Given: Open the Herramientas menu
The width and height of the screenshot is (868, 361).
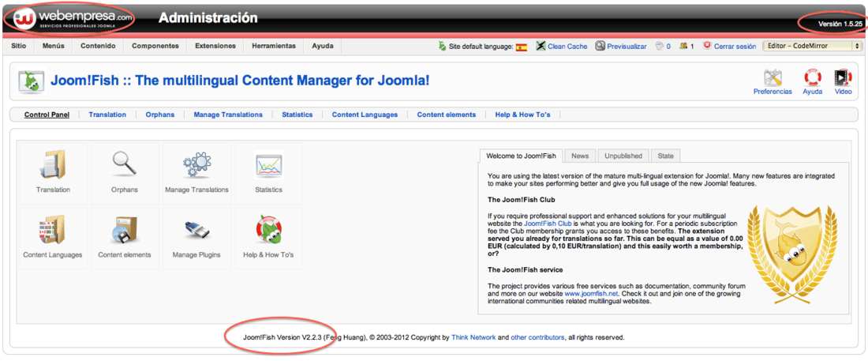Looking at the screenshot, I should (274, 46).
